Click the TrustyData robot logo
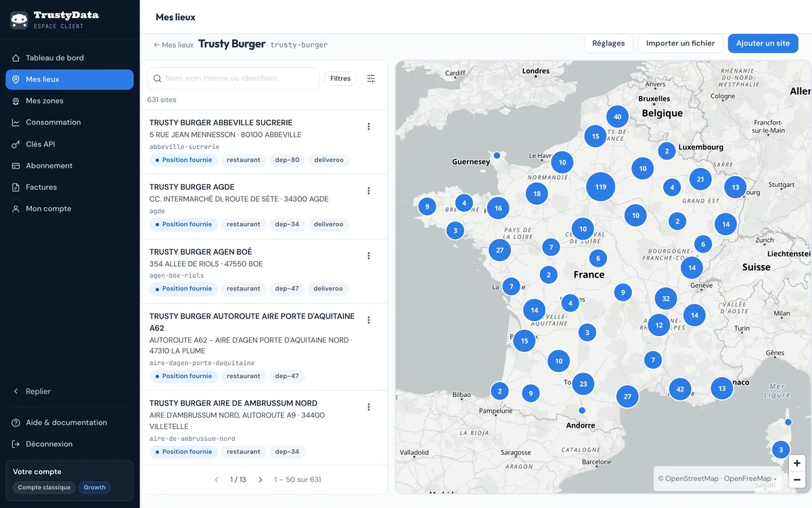The width and height of the screenshot is (812, 508). tap(19, 20)
